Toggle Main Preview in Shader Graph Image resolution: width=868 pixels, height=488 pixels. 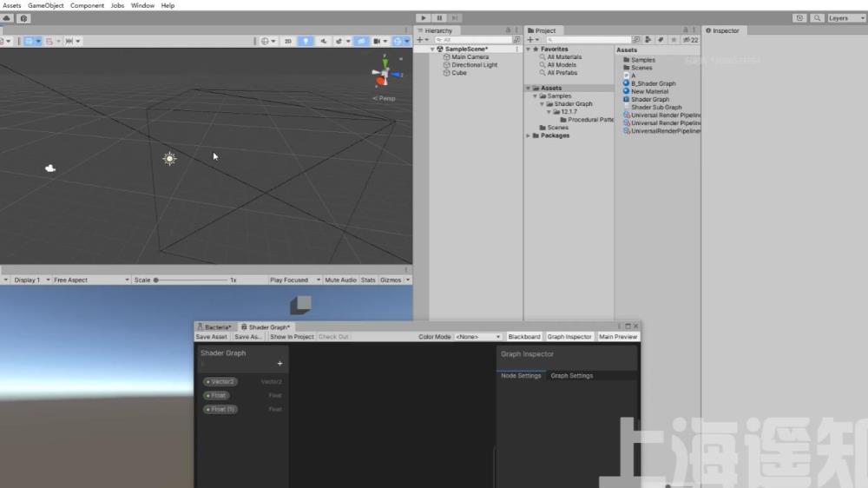click(618, 337)
